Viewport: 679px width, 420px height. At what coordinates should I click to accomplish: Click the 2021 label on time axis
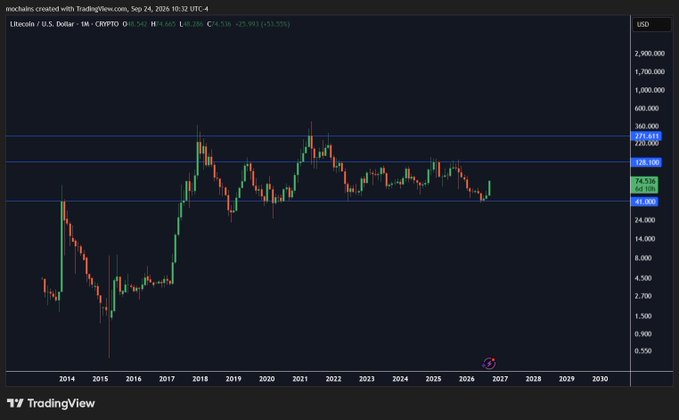coord(300,379)
